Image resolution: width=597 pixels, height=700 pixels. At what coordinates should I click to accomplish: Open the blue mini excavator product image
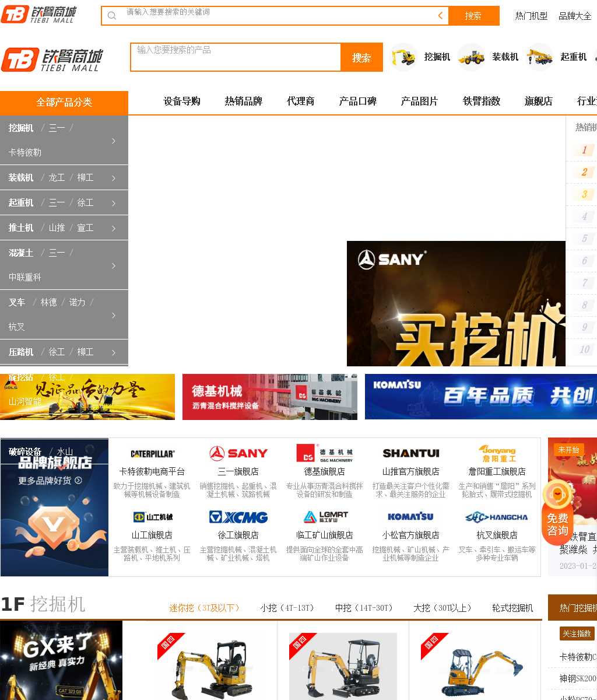point(475,666)
